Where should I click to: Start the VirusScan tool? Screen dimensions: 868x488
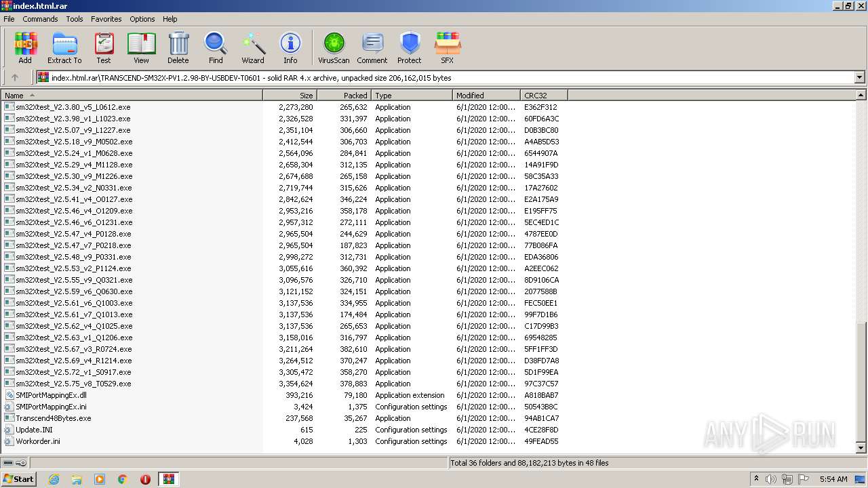tap(334, 47)
